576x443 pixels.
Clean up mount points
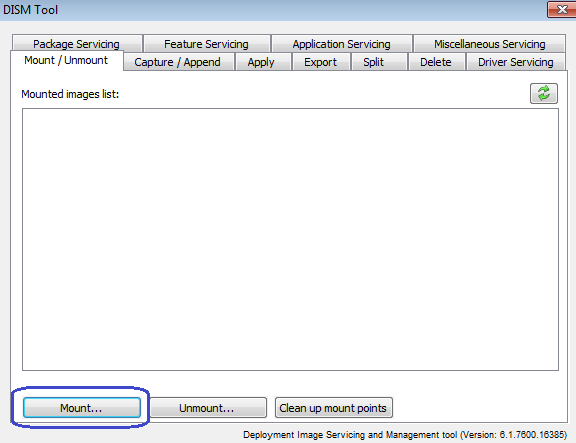pos(334,408)
